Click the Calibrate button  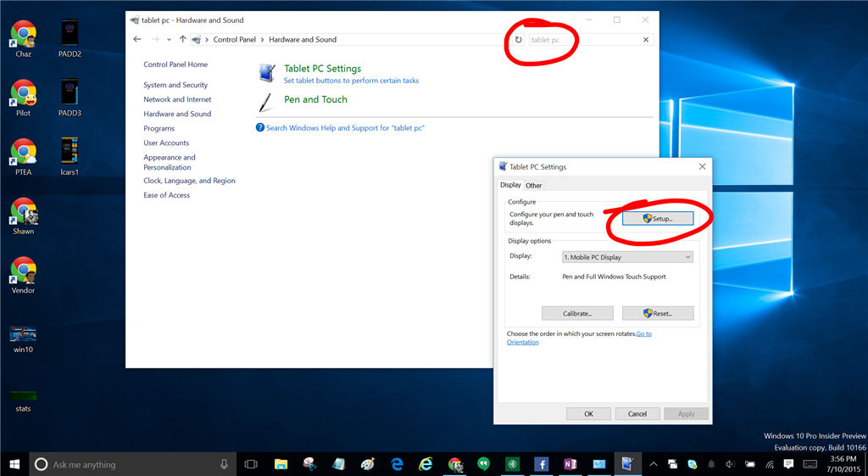click(577, 313)
